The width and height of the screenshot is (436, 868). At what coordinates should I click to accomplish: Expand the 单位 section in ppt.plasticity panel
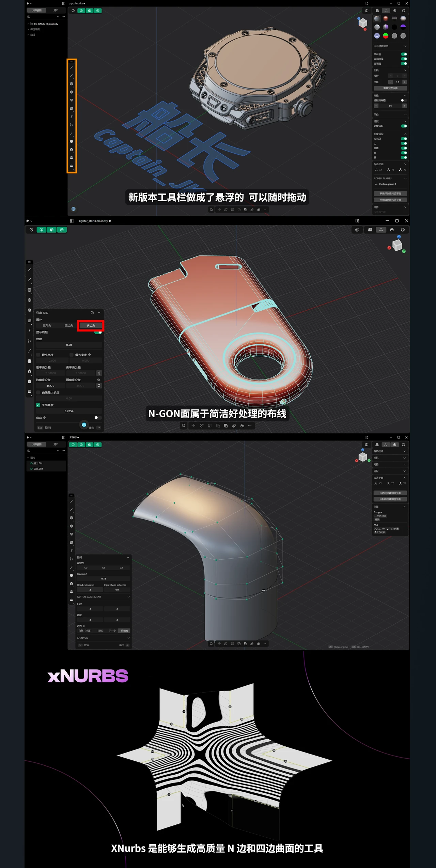tap(405, 114)
